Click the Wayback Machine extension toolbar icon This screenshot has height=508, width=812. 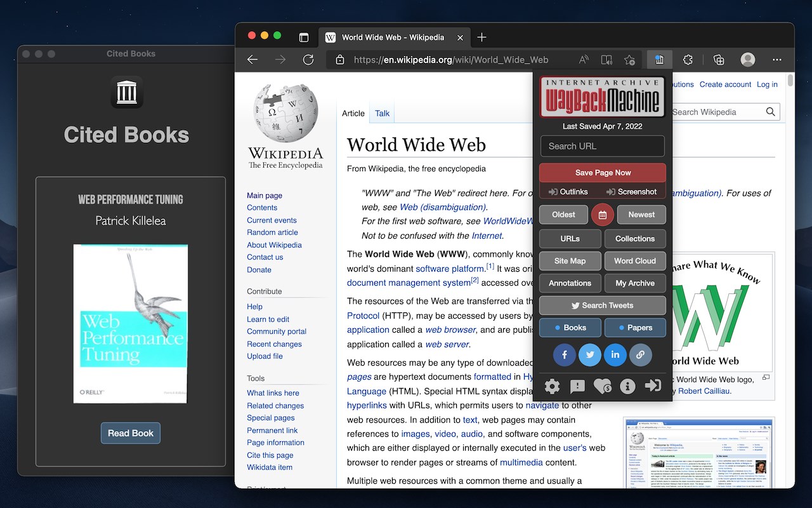click(x=659, y=60)
